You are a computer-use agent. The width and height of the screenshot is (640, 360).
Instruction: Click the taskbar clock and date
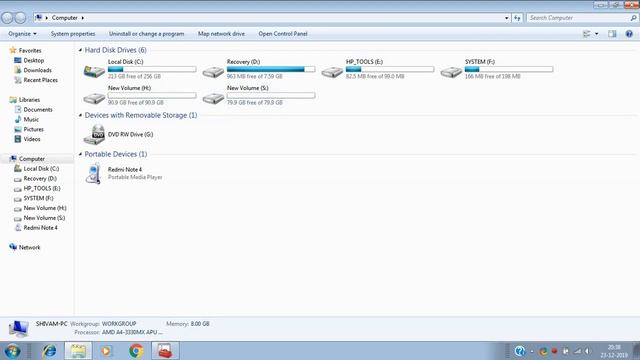[x=614, y=351]
